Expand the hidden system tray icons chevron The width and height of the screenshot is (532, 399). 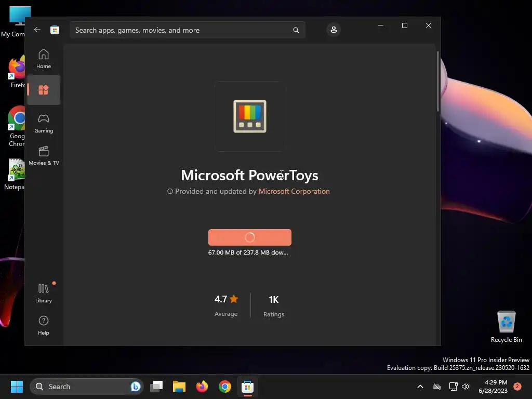tap(420, 387)
